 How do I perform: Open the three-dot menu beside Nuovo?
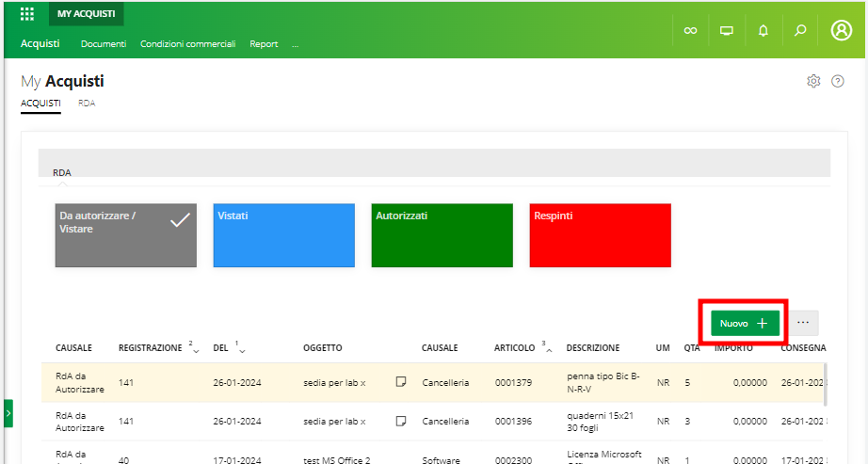[803, 323]
